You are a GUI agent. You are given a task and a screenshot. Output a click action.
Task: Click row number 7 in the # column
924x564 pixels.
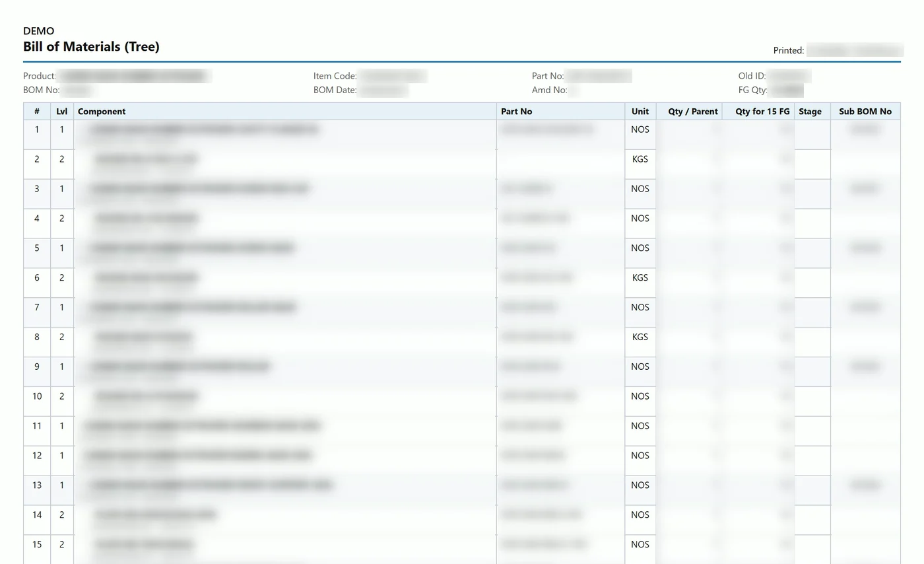click(x=37, y=307)
